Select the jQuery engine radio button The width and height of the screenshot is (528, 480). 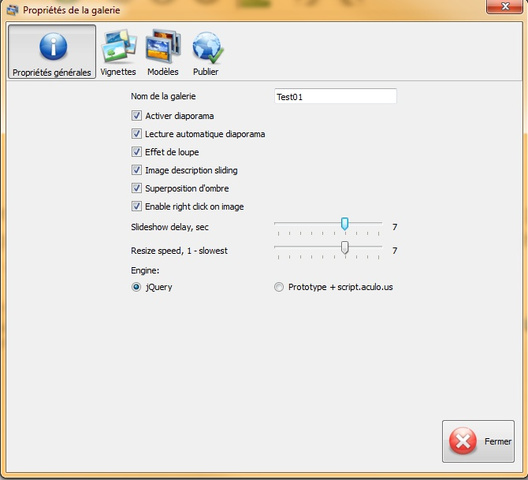coord(136,287)
